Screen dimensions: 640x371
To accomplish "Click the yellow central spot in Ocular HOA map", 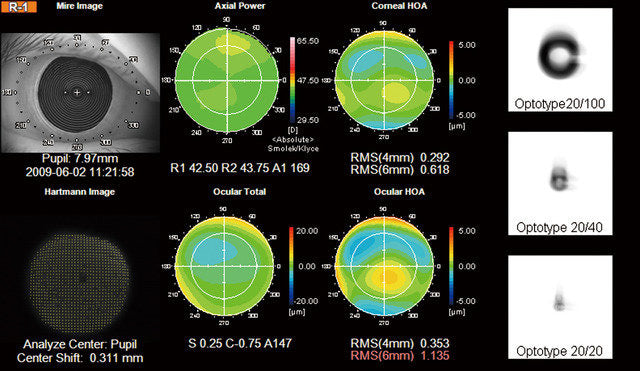I will point(388,278).
